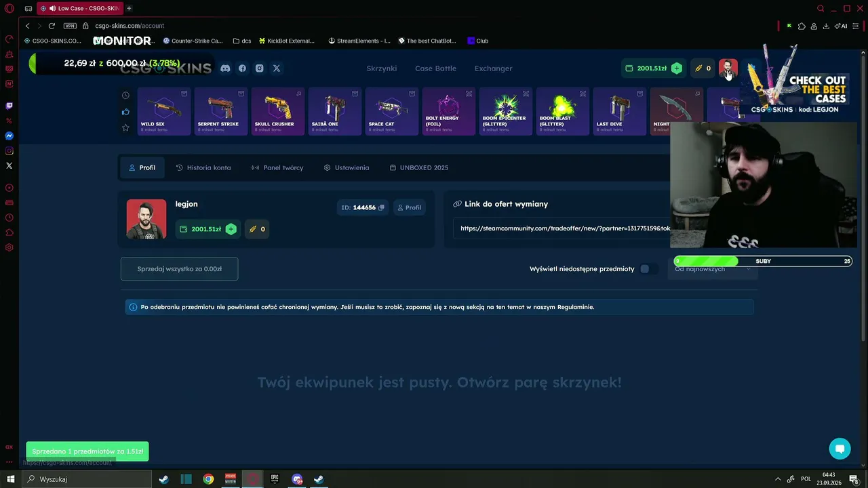The height and width of the screenshot is (488, 868).
Task: Add funds with the header green plus
Action: 676,68
